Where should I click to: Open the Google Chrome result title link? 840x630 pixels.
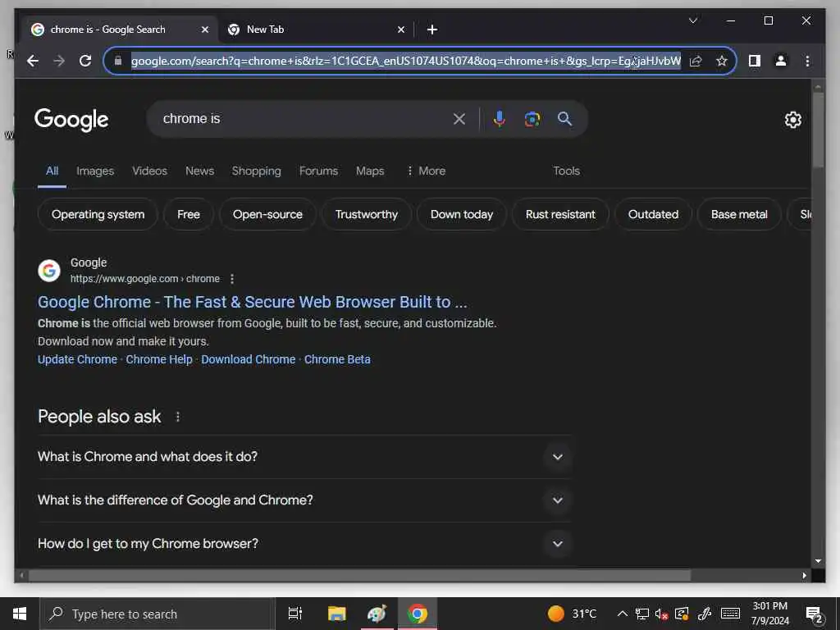[253, 302]
